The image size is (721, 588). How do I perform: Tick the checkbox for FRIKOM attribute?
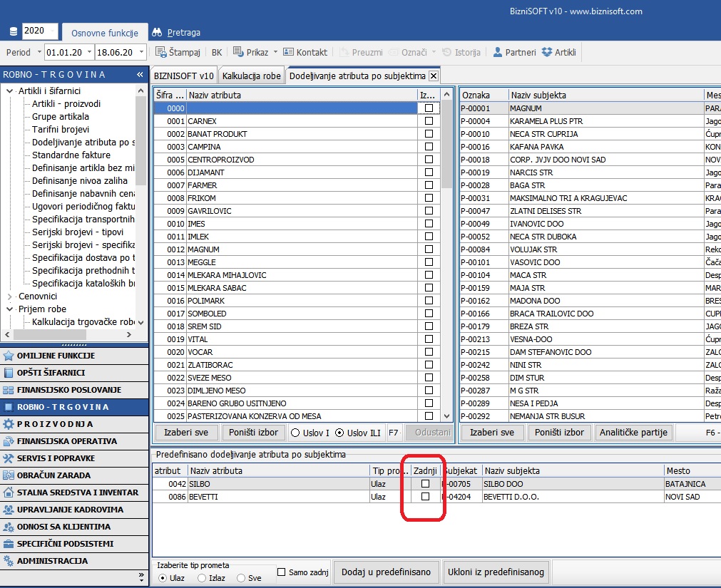429,197
